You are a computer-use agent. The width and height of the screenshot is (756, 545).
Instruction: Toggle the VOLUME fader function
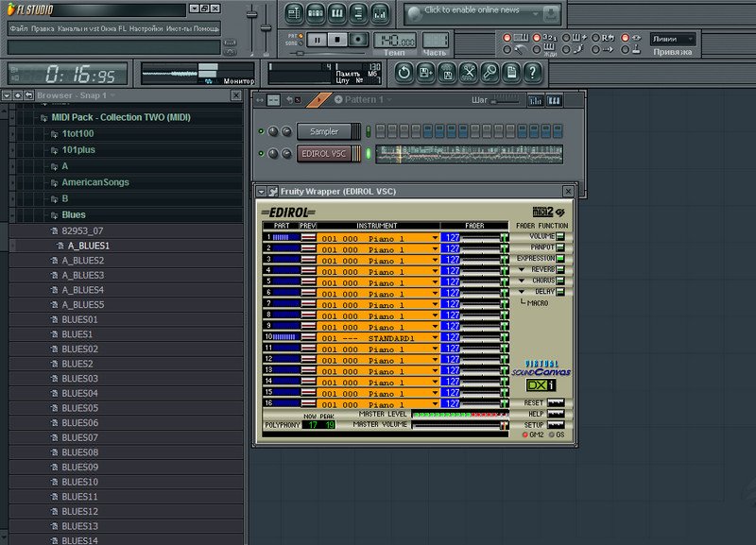(559, 236)
